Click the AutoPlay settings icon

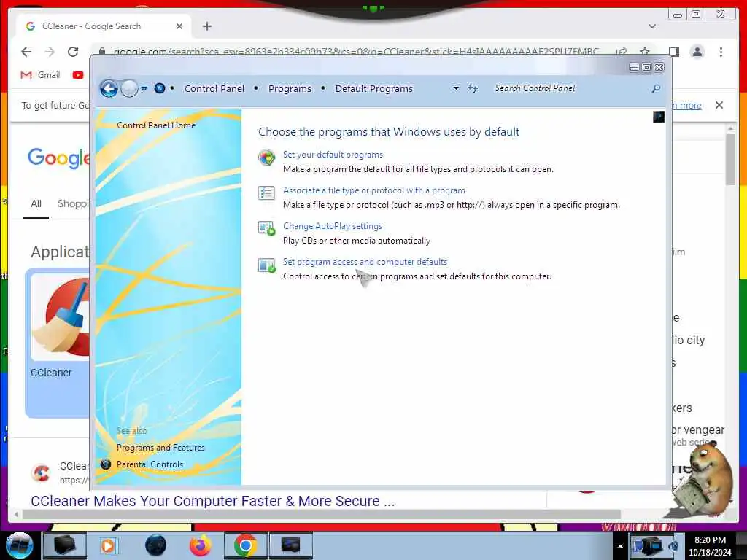pyautogui.click(x=267, y=228)
